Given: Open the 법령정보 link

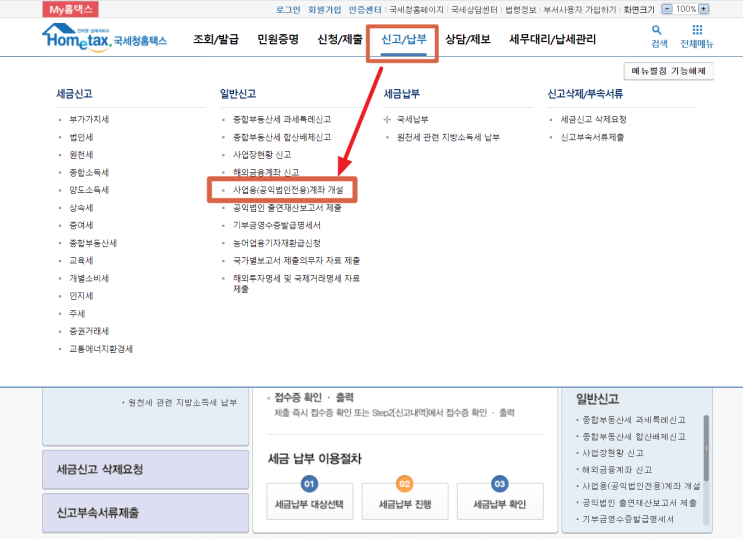Looking at the screenshot, I should (520, 9).
